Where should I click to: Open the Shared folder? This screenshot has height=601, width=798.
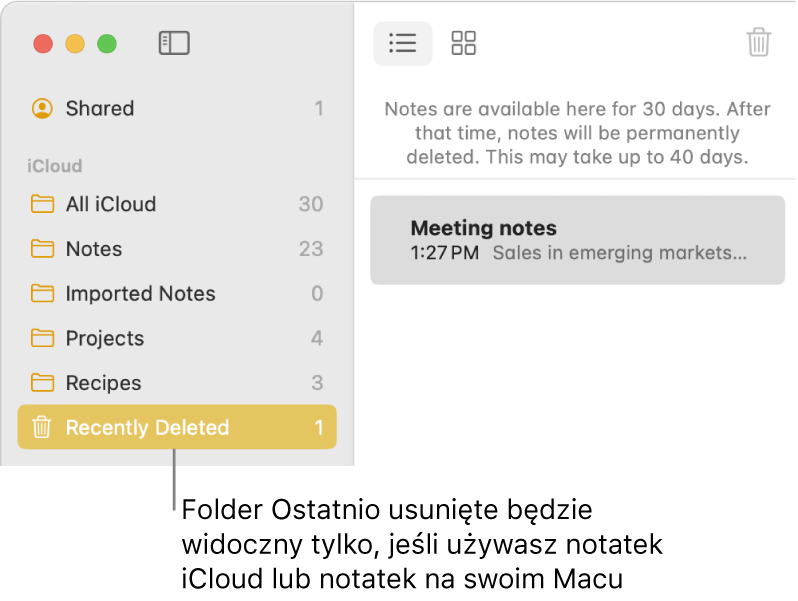pyautogui.click(x=100, y=108)
